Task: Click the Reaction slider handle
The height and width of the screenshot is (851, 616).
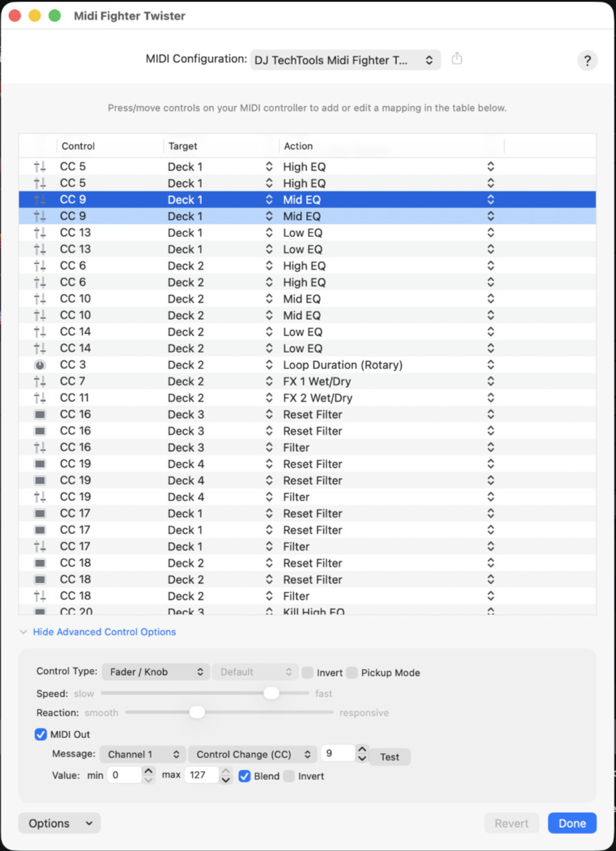Action: click(x=197, y=713)
